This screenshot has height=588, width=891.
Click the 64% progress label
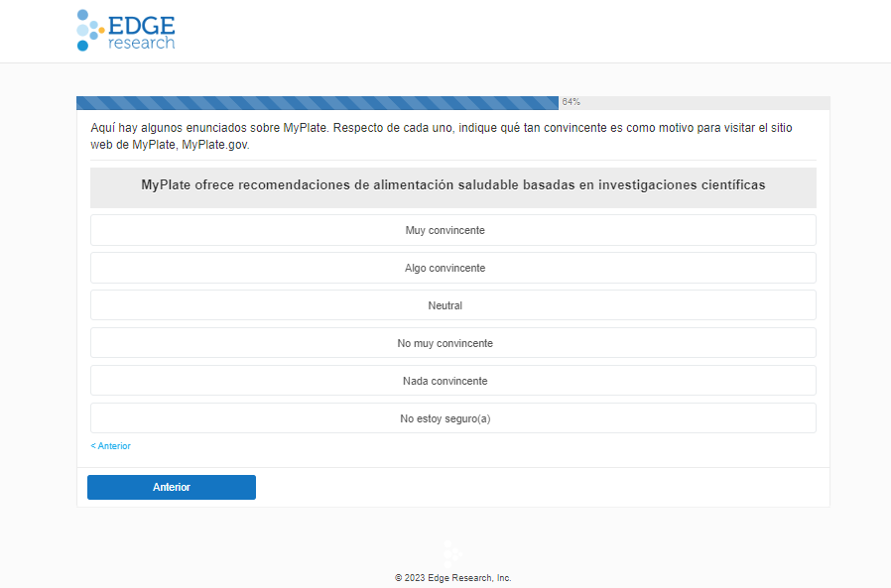[x=572, y=102]
